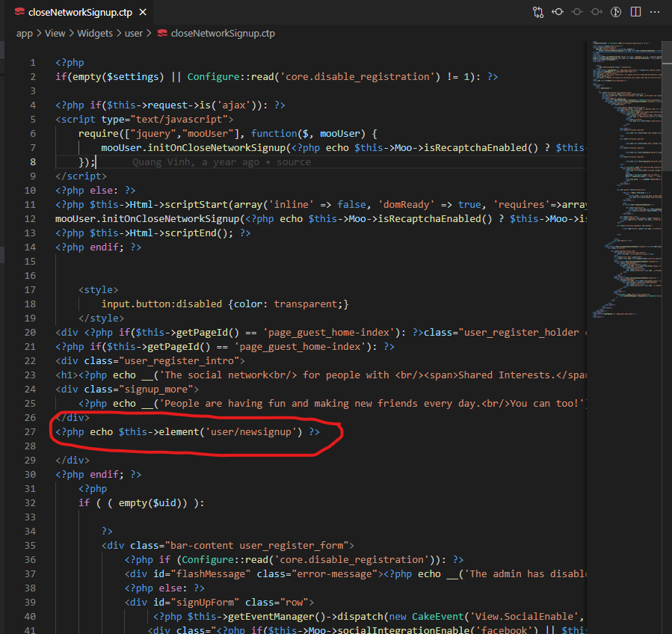Click line number 1 in gutter
The width and height of the screenshot is (672, 634).
point(33,63)
